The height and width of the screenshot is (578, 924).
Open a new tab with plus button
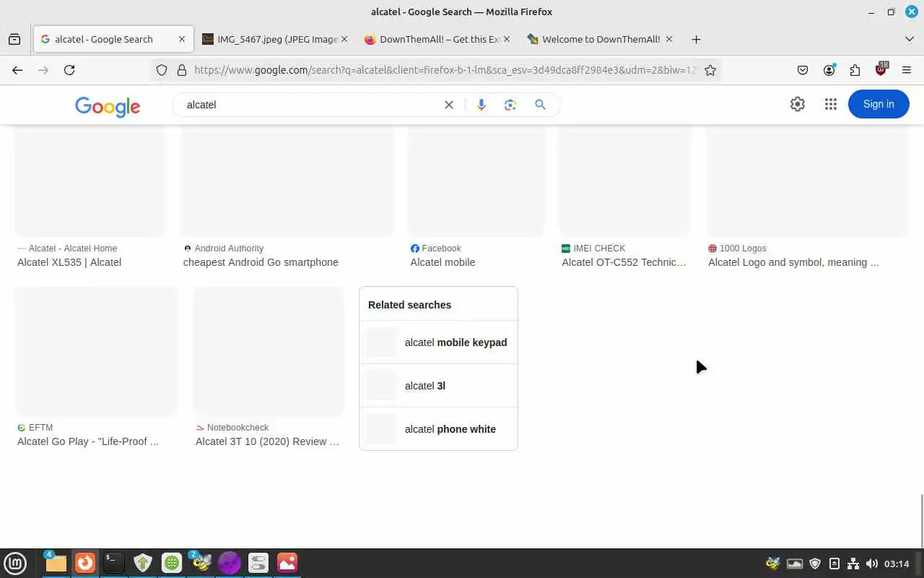pos(696,39)
